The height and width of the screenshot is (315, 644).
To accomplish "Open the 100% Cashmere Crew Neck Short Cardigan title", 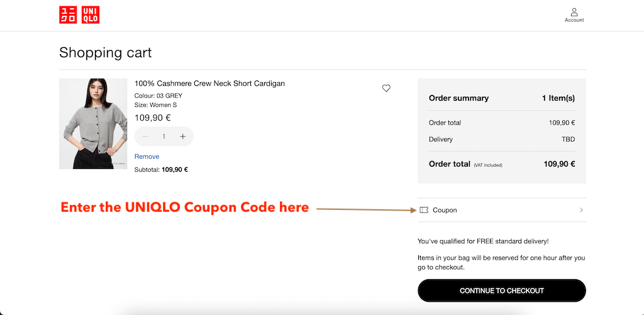I will pyautogui.click(x=209, y=84).
